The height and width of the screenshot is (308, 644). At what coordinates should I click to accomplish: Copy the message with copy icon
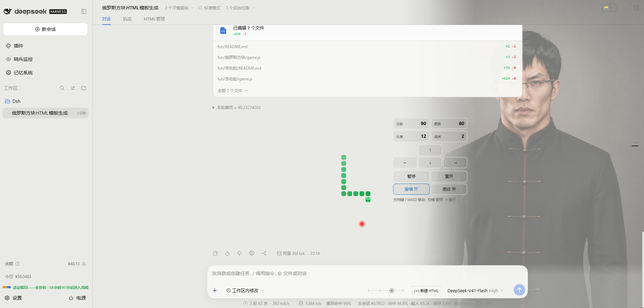coord(215,254)
